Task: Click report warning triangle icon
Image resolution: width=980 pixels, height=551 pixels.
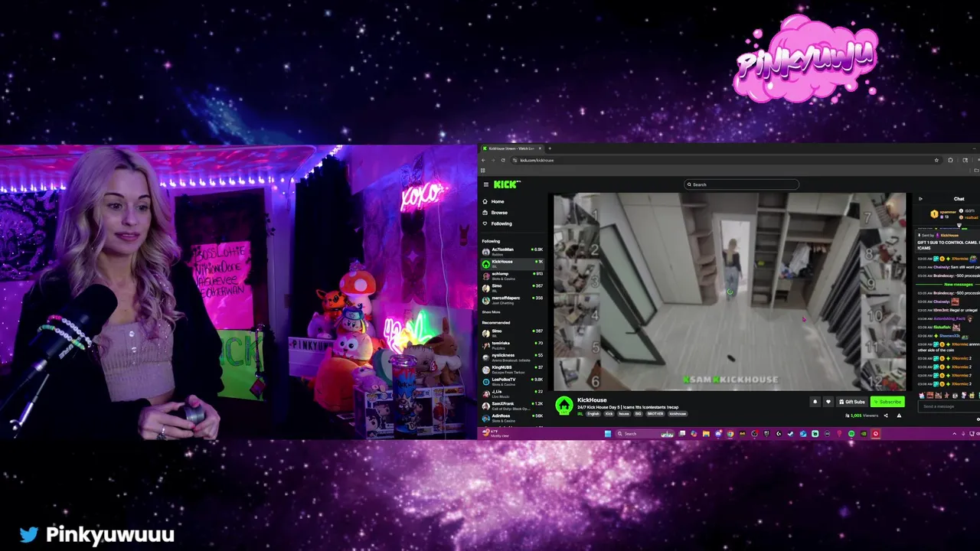Action: coord(899,416)
